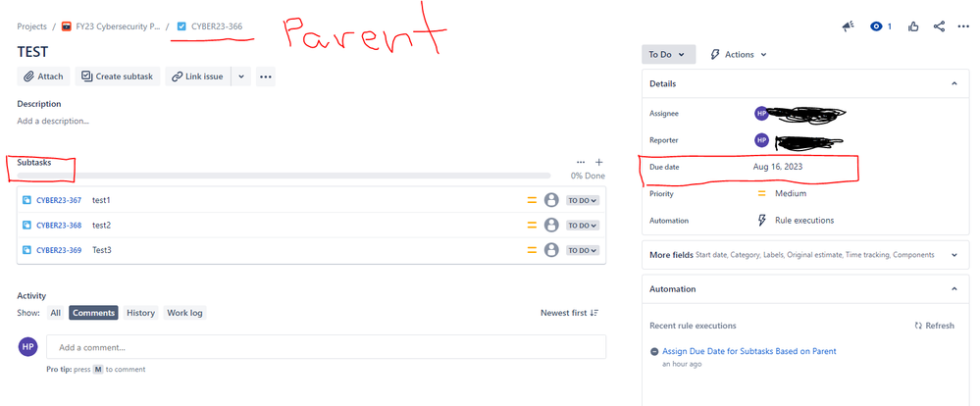980x406 pixels.
Task: Click the CYBER23-367 subtask type icon
Action: point(26,200)
